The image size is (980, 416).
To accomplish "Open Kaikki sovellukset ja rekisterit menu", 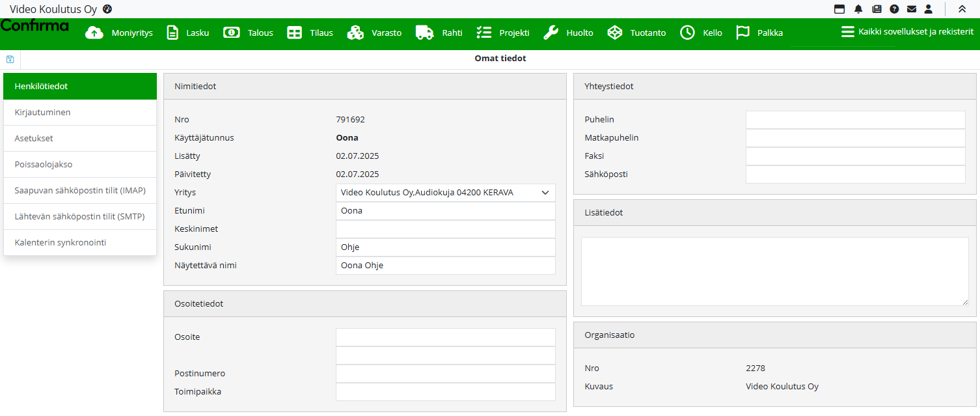I will pyautogui.click(x=907, y=32).
